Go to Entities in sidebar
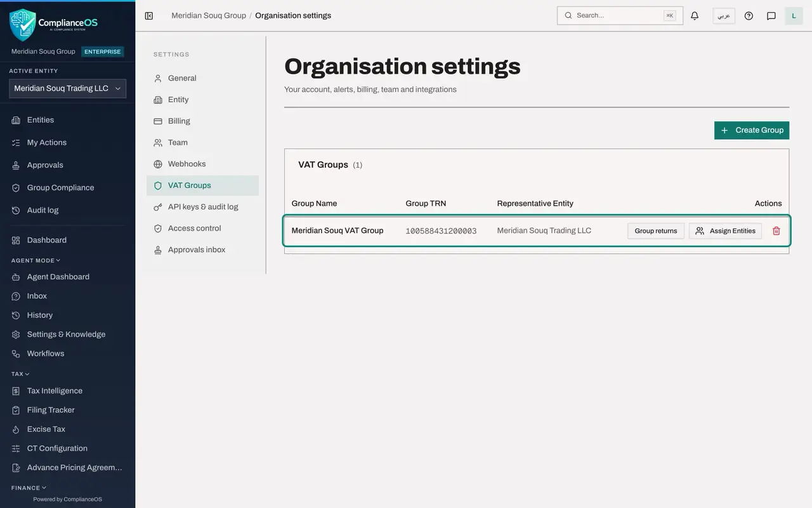The height and width of the screenshot is (508, 812). (67, 120)
